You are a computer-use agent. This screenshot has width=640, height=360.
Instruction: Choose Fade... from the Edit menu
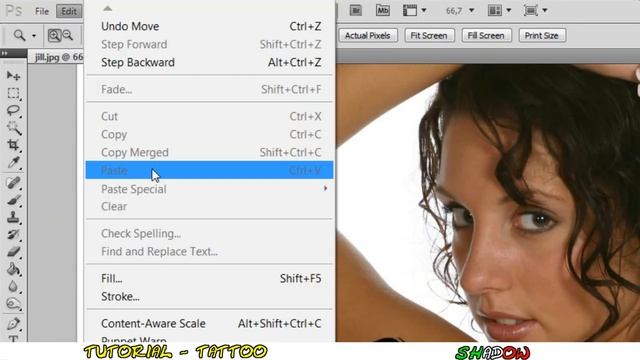click(209, 89)
